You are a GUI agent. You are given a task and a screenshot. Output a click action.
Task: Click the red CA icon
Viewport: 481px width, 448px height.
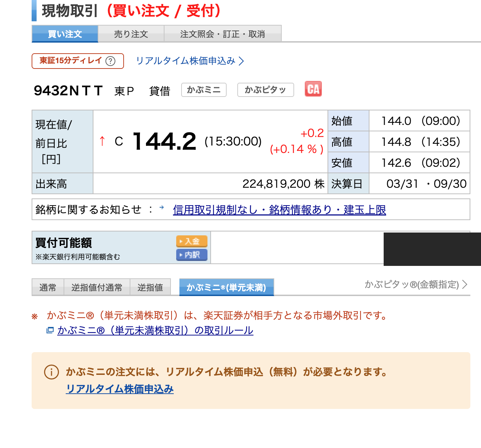(x=313, y=89)
